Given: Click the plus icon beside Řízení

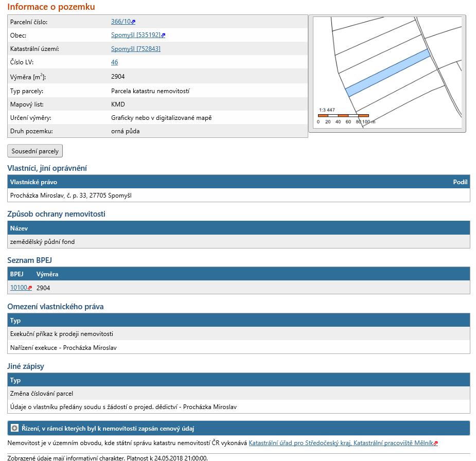Looking at the screenshot, I should coord(14,428).
